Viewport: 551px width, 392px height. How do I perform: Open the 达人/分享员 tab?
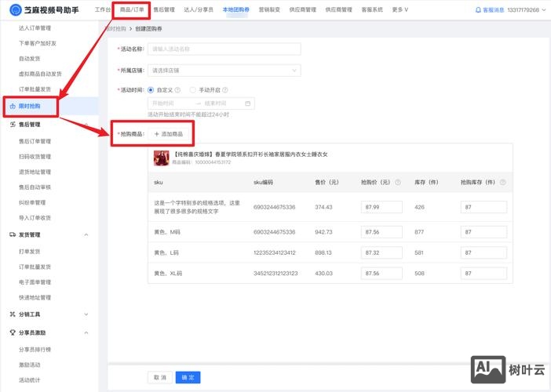tap(199, 10)
